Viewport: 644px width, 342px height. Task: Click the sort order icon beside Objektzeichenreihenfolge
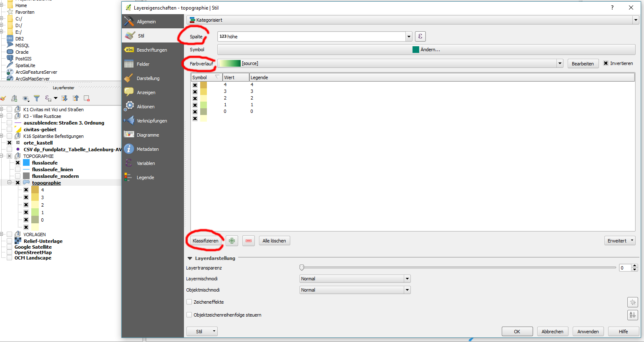coord(633,315)
